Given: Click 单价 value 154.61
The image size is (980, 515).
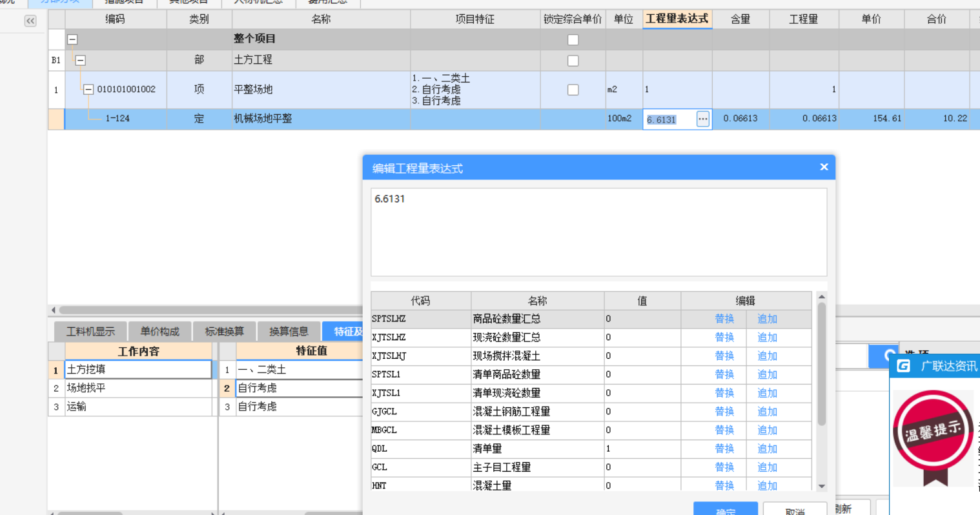Looking at the screenshot, I should [887, 119].
